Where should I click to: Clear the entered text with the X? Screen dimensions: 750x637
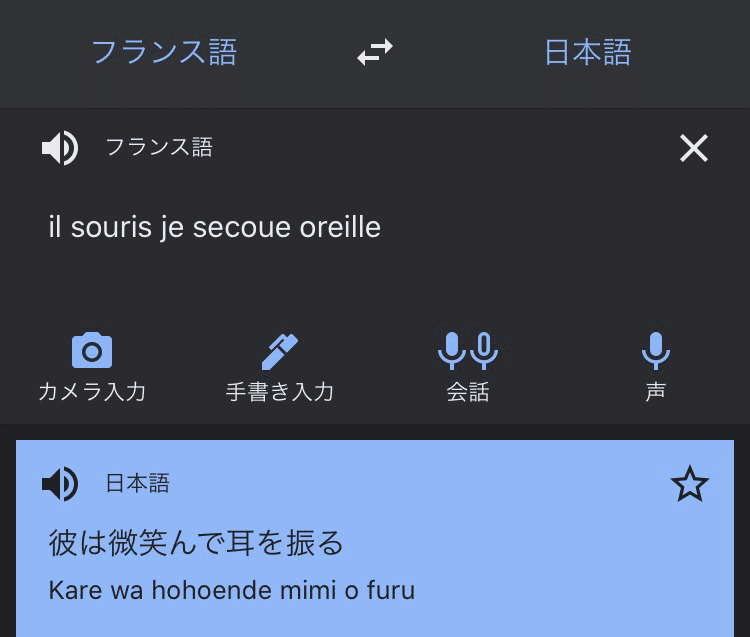[x=693, y=149]
